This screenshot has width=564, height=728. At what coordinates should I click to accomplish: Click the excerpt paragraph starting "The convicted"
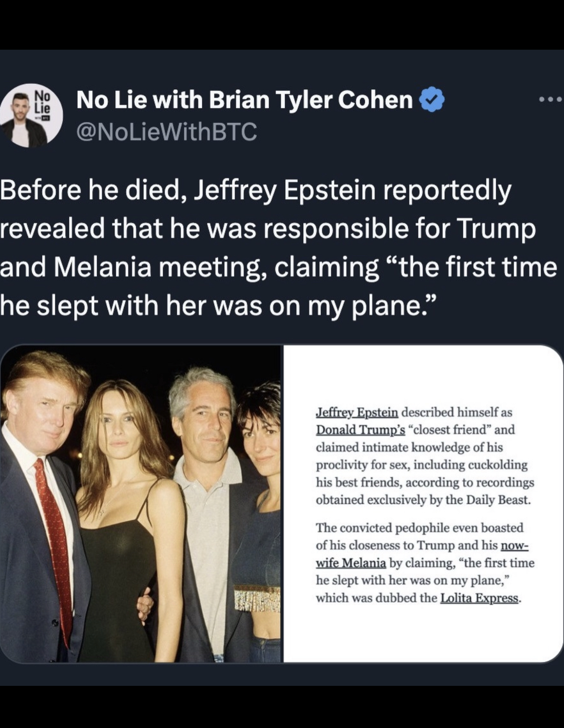coord(425,563)
